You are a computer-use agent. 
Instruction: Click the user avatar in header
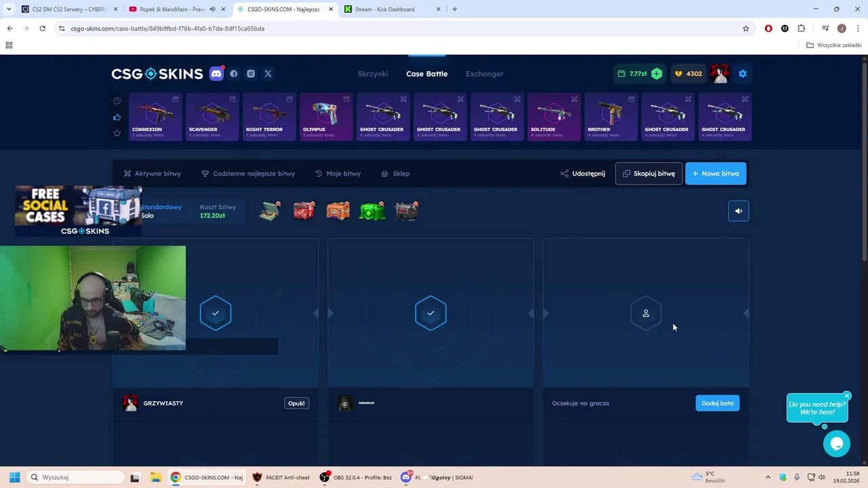point(719,74)
